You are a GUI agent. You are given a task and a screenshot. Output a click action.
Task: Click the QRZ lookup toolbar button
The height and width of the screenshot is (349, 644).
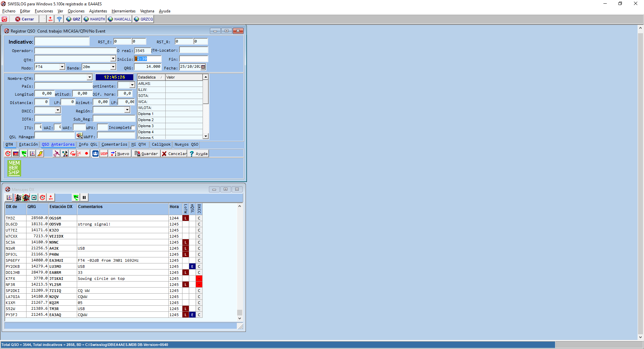[x=73, y=19]
